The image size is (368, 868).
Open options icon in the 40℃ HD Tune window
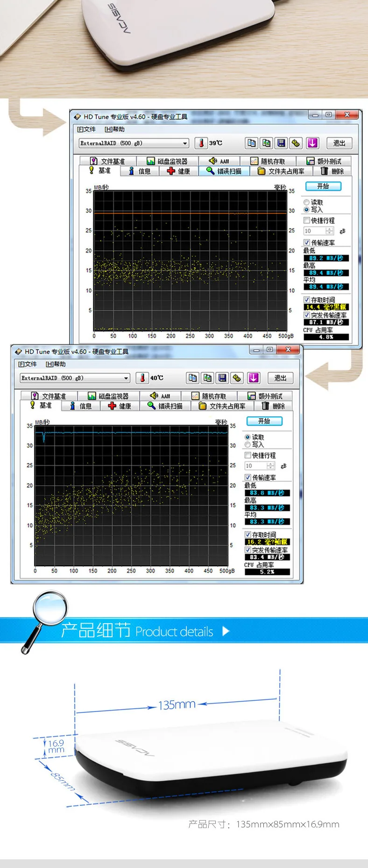[x=237, y=378]
